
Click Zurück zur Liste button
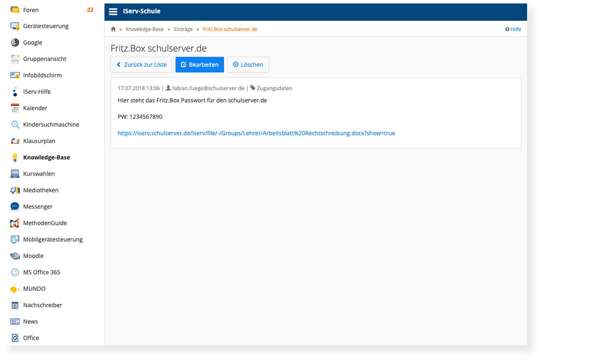pos(141,65)
